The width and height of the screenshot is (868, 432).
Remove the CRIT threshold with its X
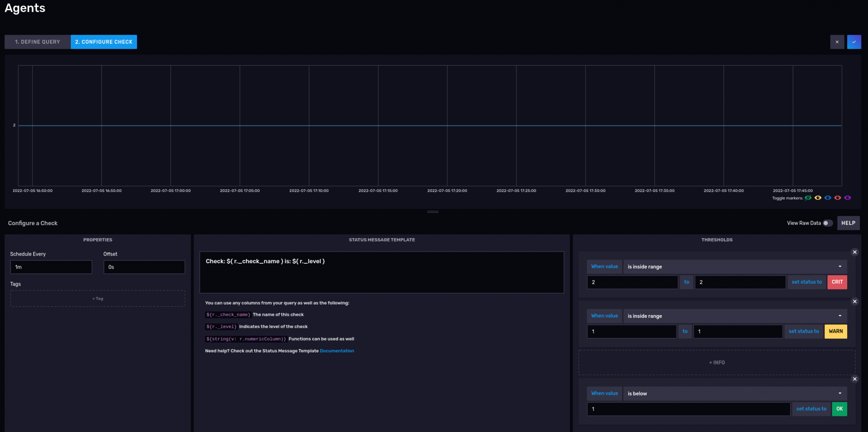tap(855, 252)
